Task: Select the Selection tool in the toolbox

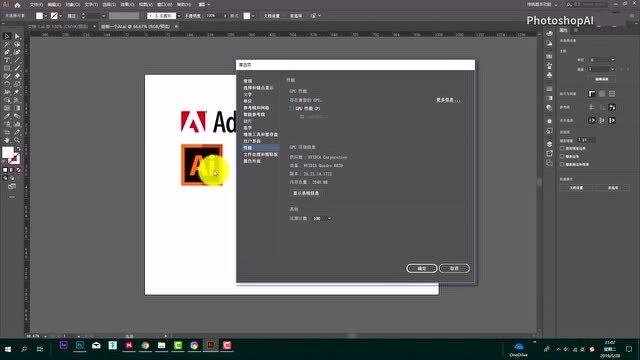Action: pos(7,36)
